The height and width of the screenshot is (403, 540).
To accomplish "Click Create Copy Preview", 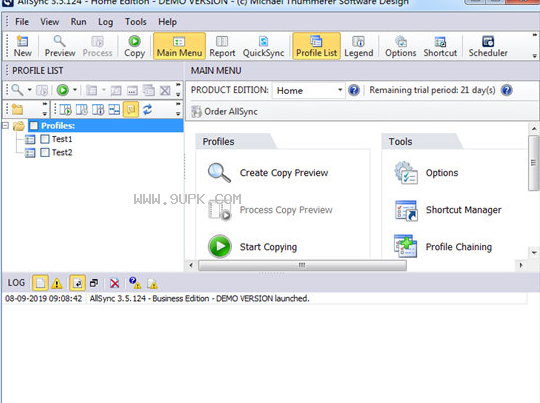I will coord(268,173).
